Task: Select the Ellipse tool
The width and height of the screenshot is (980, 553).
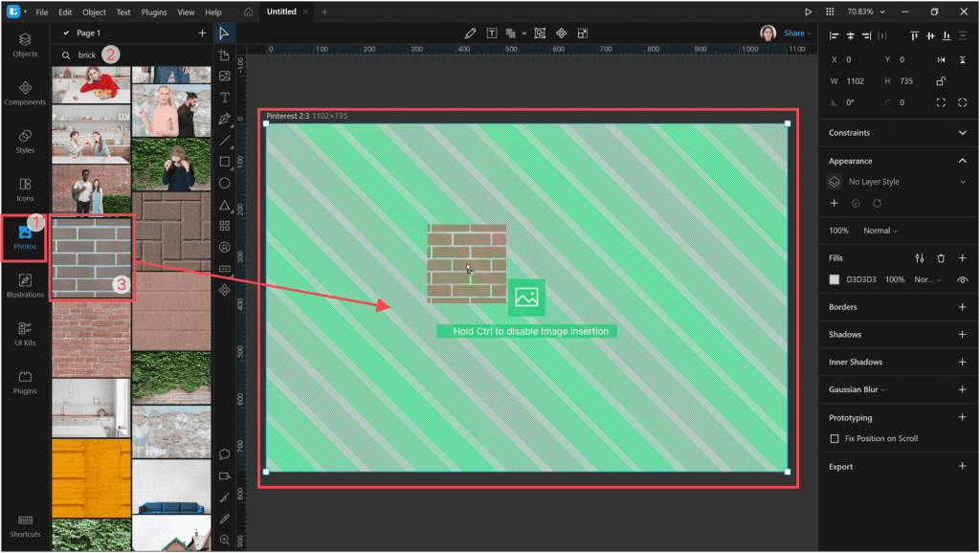Action: point(224,183)
